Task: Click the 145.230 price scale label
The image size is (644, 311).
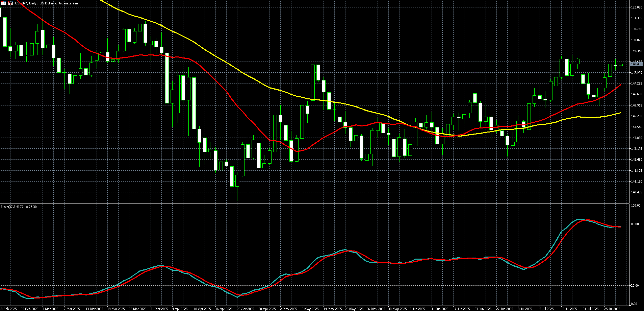Action: tap(636, 116)
